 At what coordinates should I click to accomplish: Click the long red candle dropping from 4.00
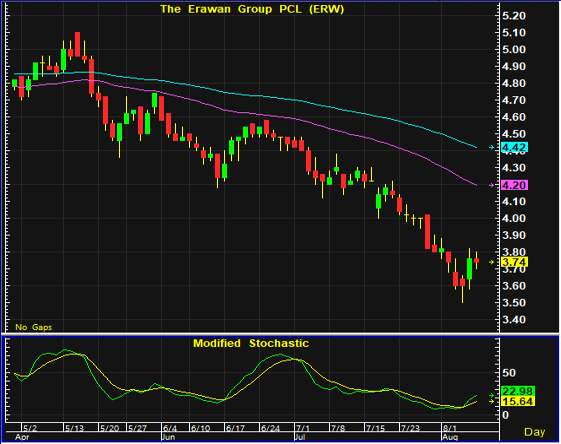[427, 231]
